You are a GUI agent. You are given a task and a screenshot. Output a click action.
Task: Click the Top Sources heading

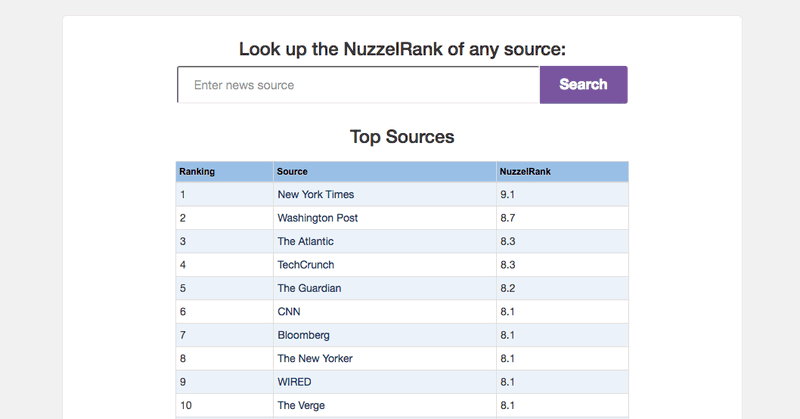coord(402,137)
